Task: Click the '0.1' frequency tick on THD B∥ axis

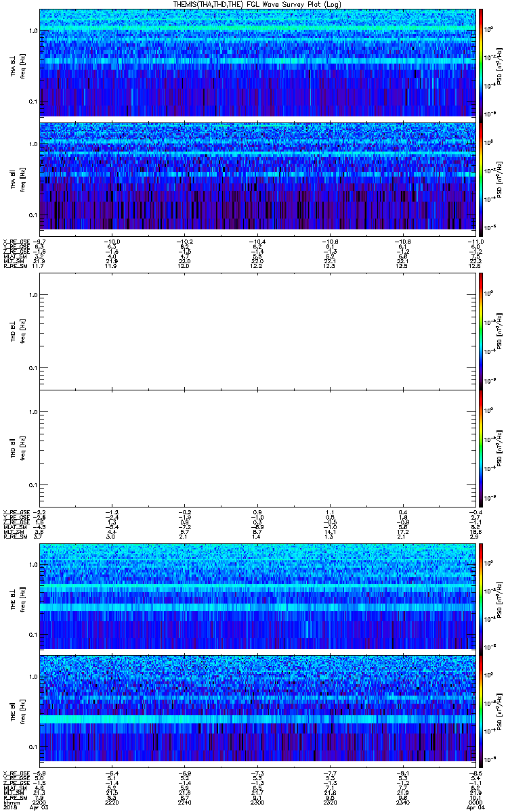Action: [33, 486]
